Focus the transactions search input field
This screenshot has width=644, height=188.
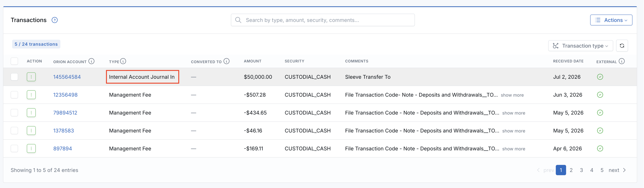(x=323, y=20)
